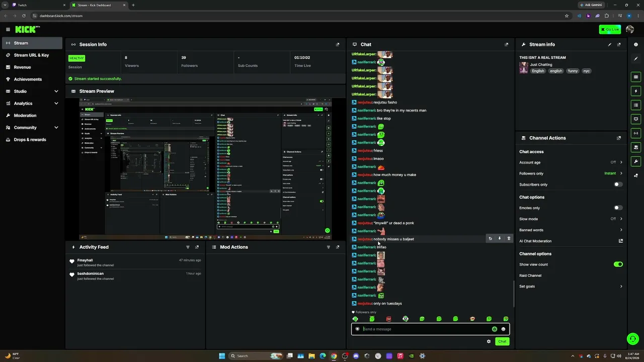644x362 pixels.
Task: Turn off Show view count
Action: pyautogui.click(x=618, y=264)
